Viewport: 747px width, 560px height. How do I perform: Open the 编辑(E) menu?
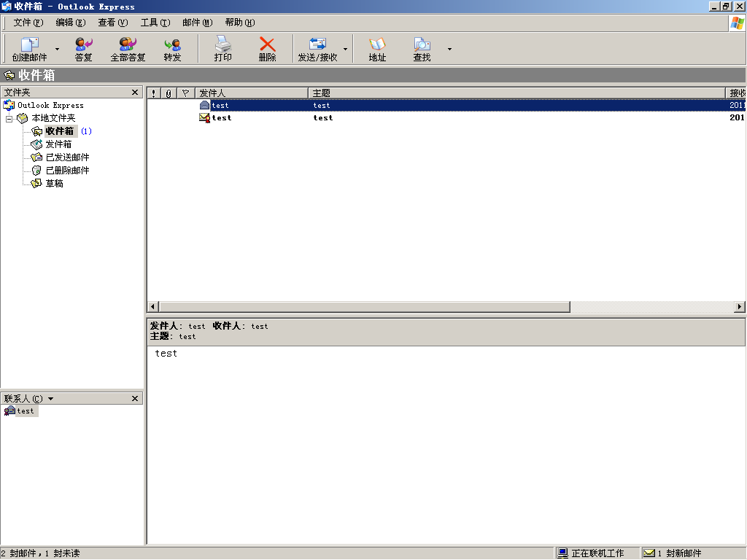click(x=71, y=23)
